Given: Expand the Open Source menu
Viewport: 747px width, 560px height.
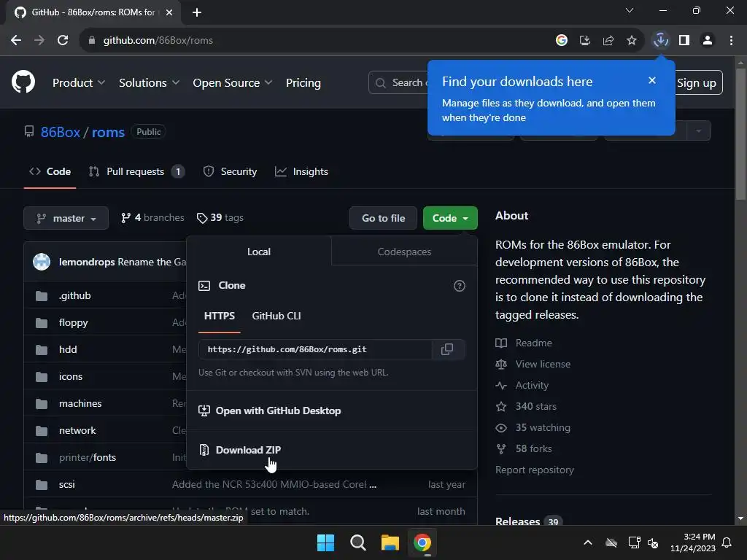Looking at the screenshot, I should click(233, 82).
